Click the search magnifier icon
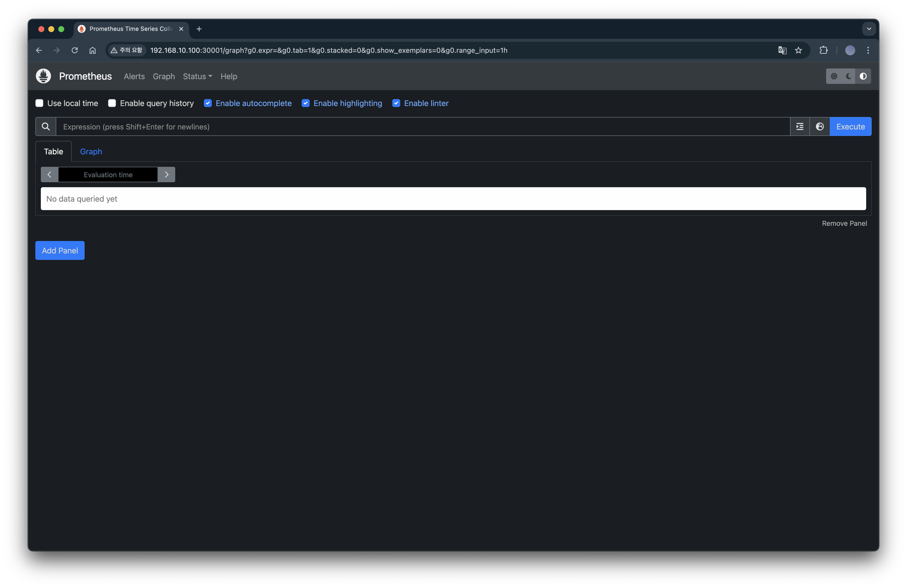 (46, 126)
